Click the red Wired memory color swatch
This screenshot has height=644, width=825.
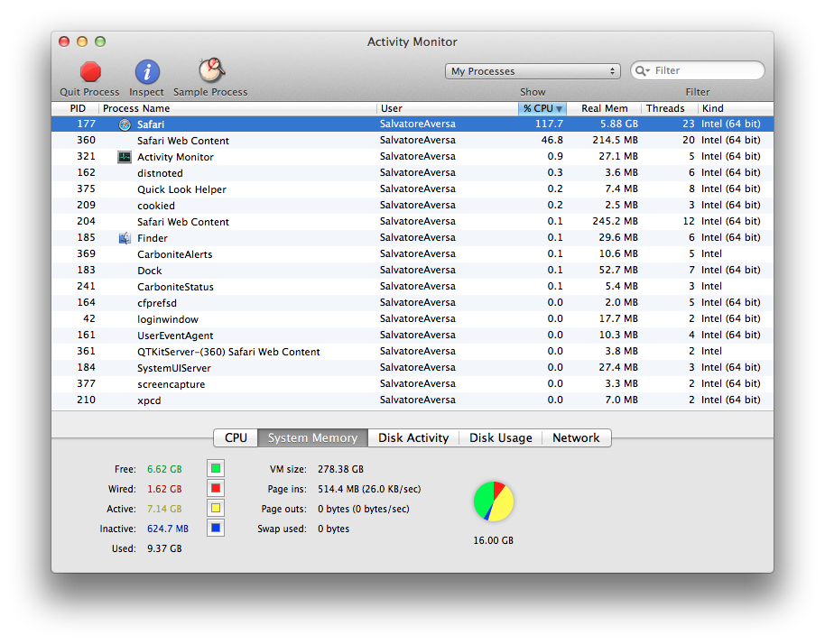[216, 488]
